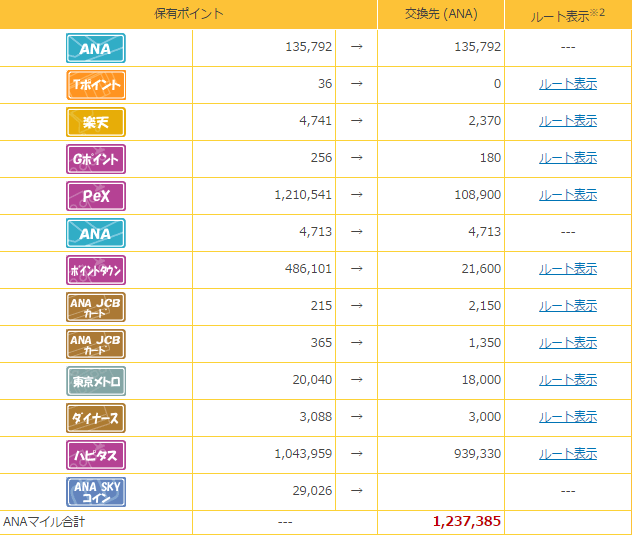
Task: Click the ルート表示※2 column header
Action: (568, 15)
